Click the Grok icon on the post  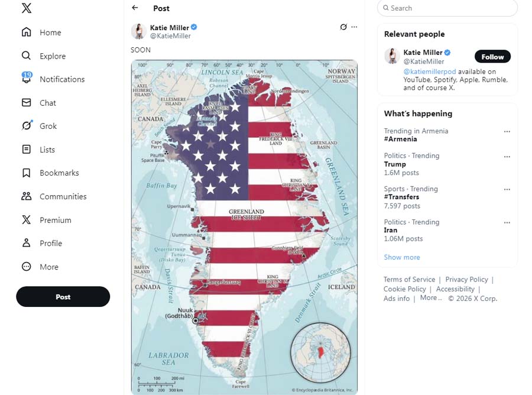[x=343, y=27]
